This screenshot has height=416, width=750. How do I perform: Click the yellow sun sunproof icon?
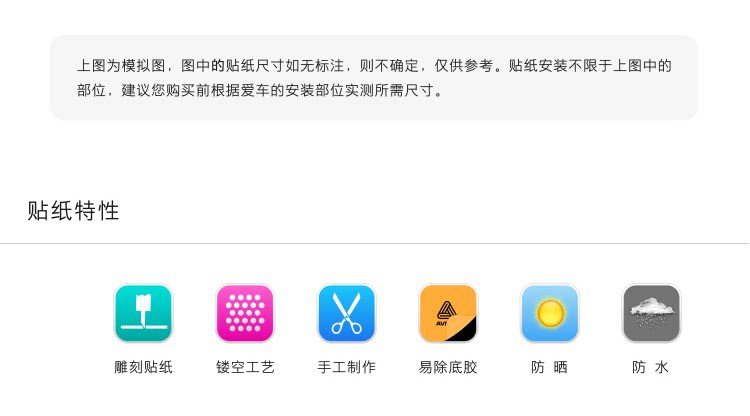click(550, 313)
